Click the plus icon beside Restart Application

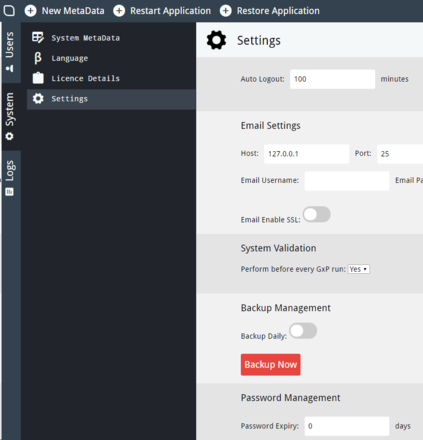(119, 11)
